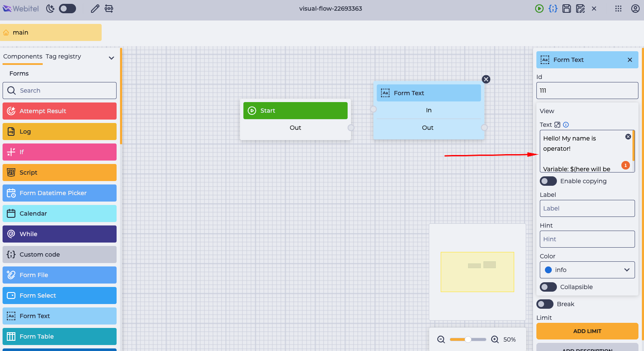Click the pencil edit icon in header
The image size is (644, 351).
pos(95,9)
